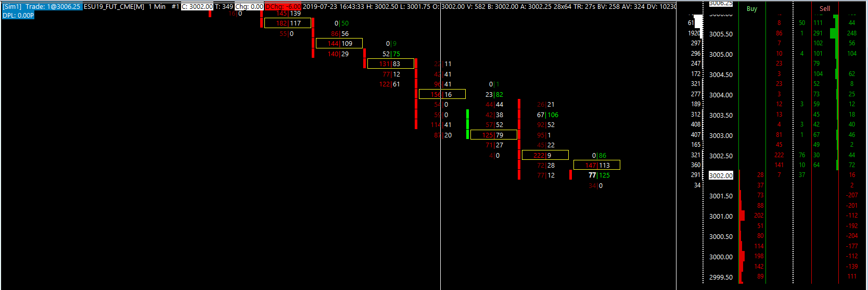Viewport: 868px width, 290px height.
Task: Click the C: 3002.00 close value
Action: point(197,7)
